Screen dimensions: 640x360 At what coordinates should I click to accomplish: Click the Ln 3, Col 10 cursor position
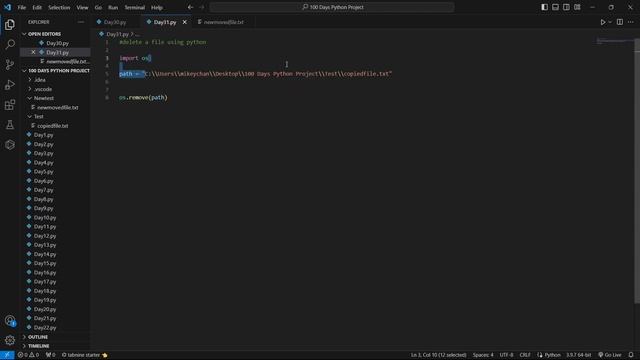(x=438, y=355)
